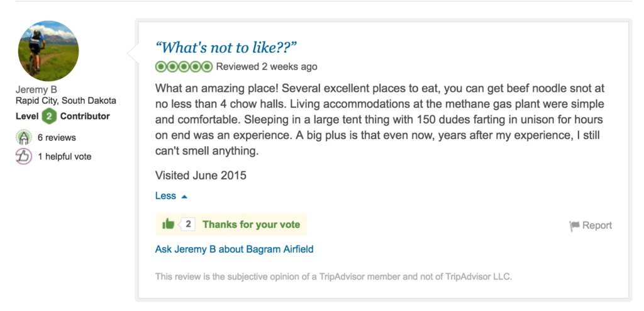Image resolution: width=644 pixels, height=311 pixels.
Task: Open the Jeremy B username link
Action: tap(36, 89)
